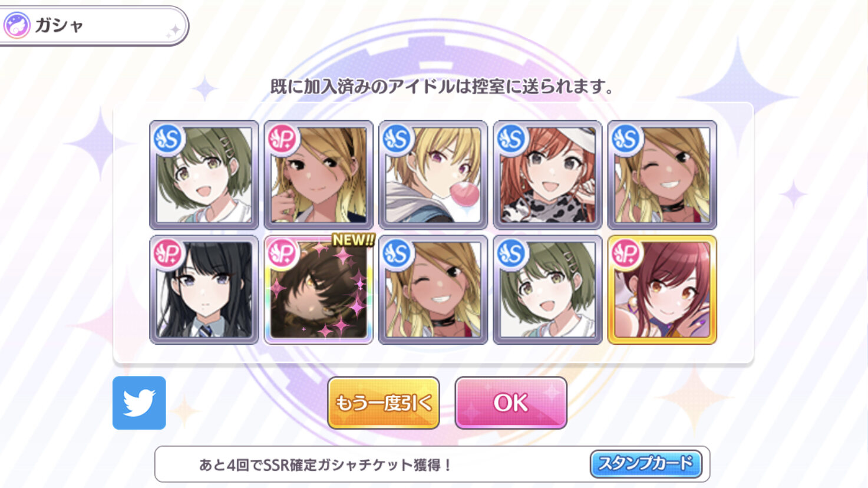The image size is (868, 488).
Task: Click the P badge on the NEW!! card
Action: pyautogui.click(x=282, y=254)
